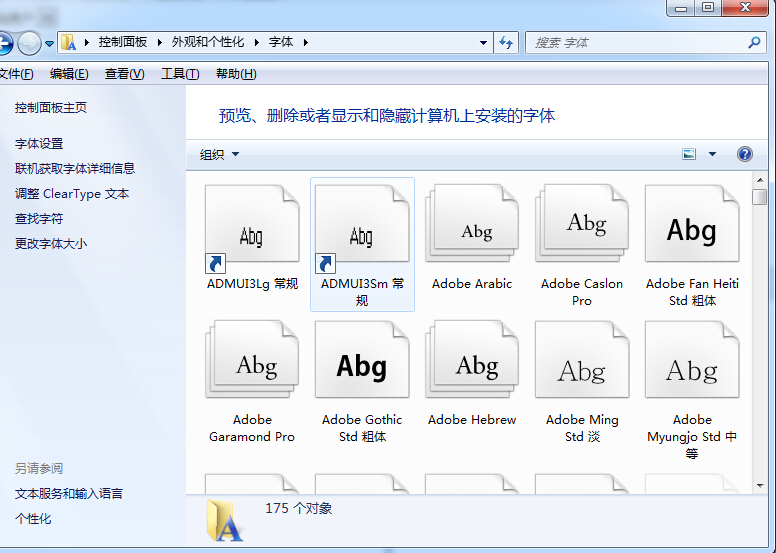This screenshot has height=553, width=776.
Task: Expand the arrow after 控制面板 in breadcrumb
Action: click(159, 43)
